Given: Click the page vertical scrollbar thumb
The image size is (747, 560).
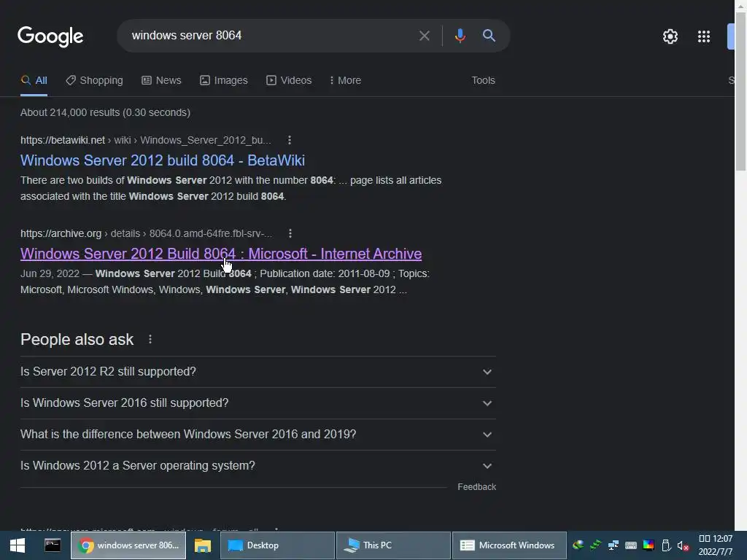Looking at the screenshot, I should coord(741,90).
